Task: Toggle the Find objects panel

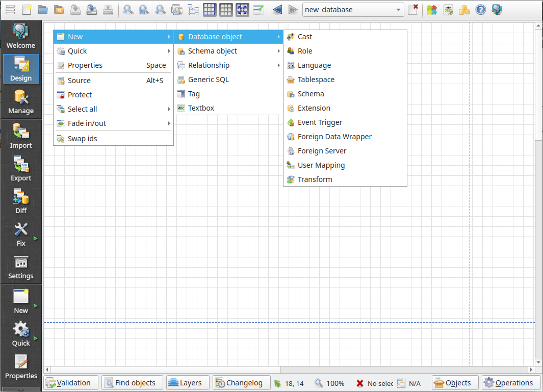Action: (x=132, y=383)
